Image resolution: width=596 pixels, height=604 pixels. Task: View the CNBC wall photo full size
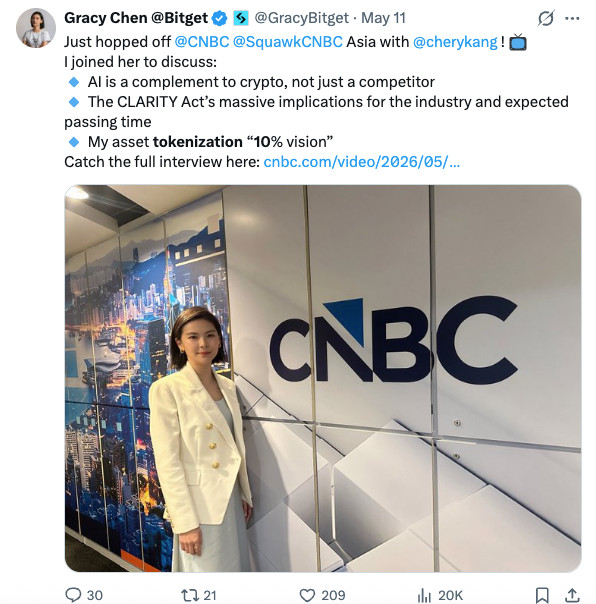click(x=323, y=378)
